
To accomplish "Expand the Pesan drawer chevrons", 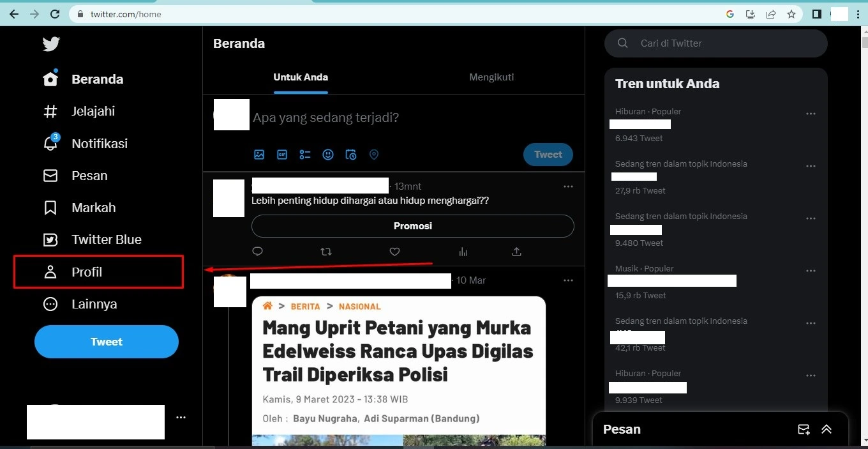I will pos(827,430).
